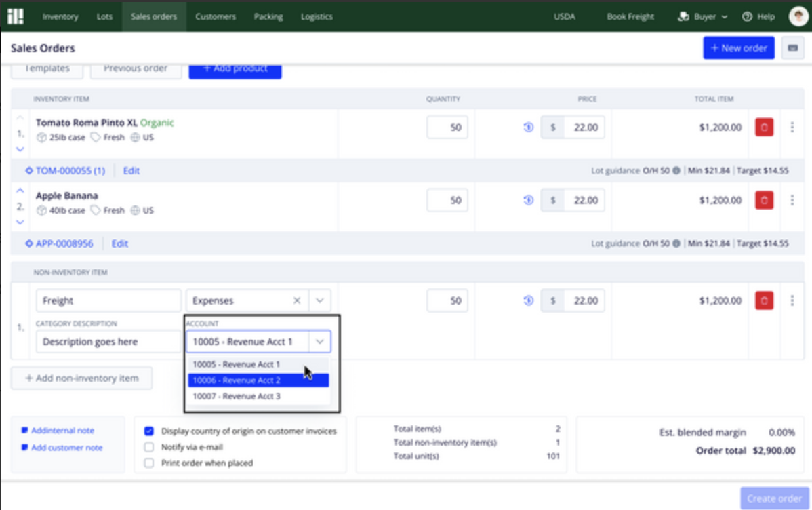The width and height of the screenshot is (812, 510).
Task: Click the Tomato quantity input field
Action: 447,127
